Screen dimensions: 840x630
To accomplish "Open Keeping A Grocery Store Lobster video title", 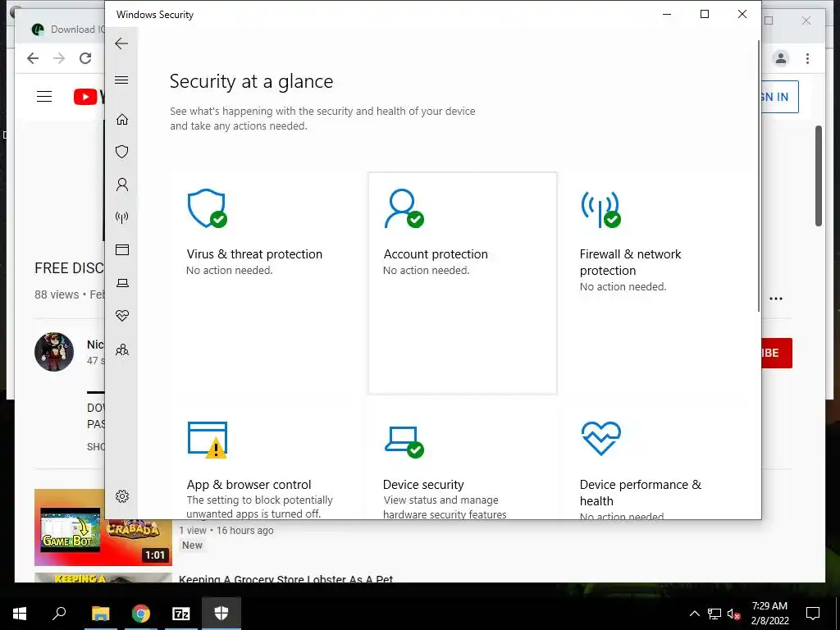I will (x=285, y=579).
